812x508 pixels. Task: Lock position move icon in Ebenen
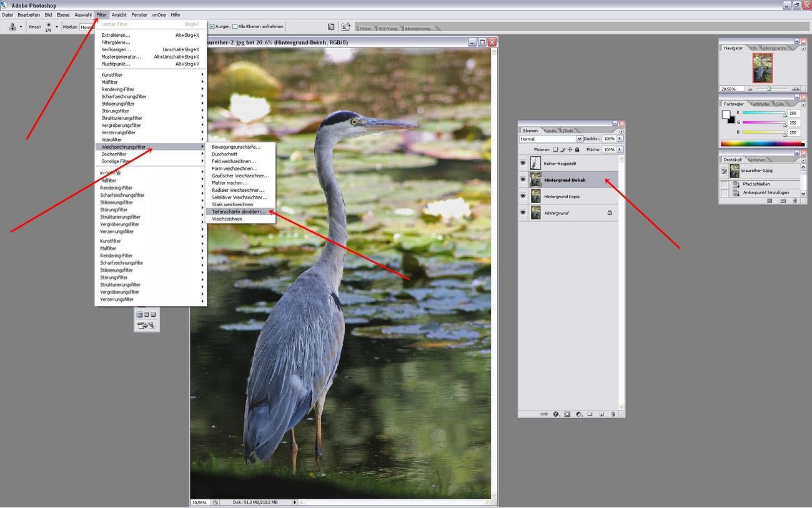[x=570, y=149]
